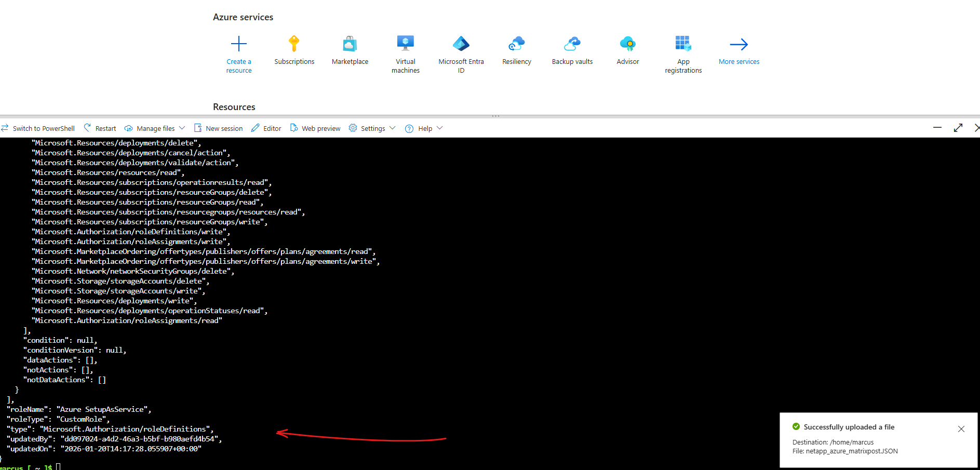The image size is (980, 470).
Task: Expand the Manage files dropdown
Action: point(155,128)
